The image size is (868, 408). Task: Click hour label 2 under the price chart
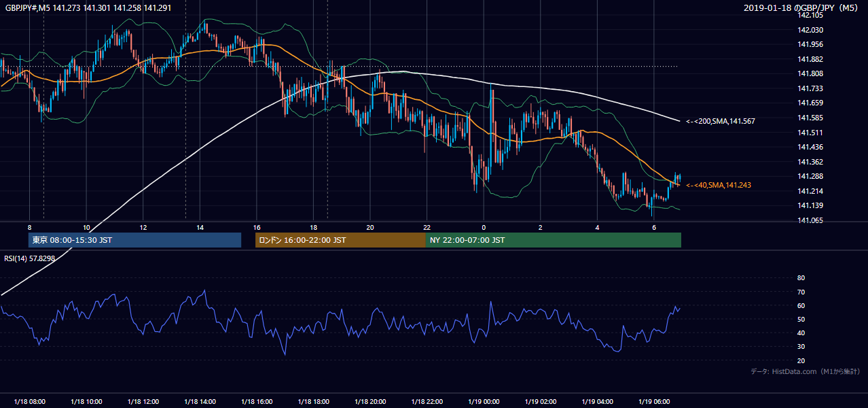pos(540,227)
